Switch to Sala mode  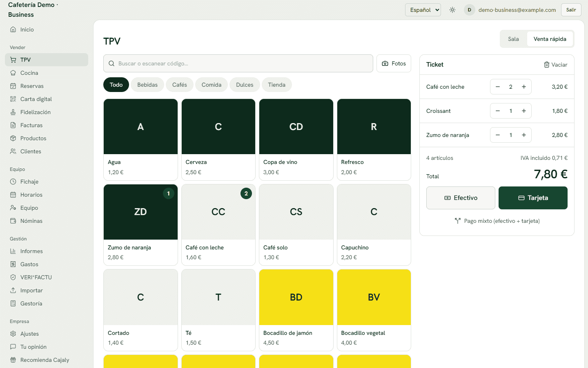pos(513,39)
